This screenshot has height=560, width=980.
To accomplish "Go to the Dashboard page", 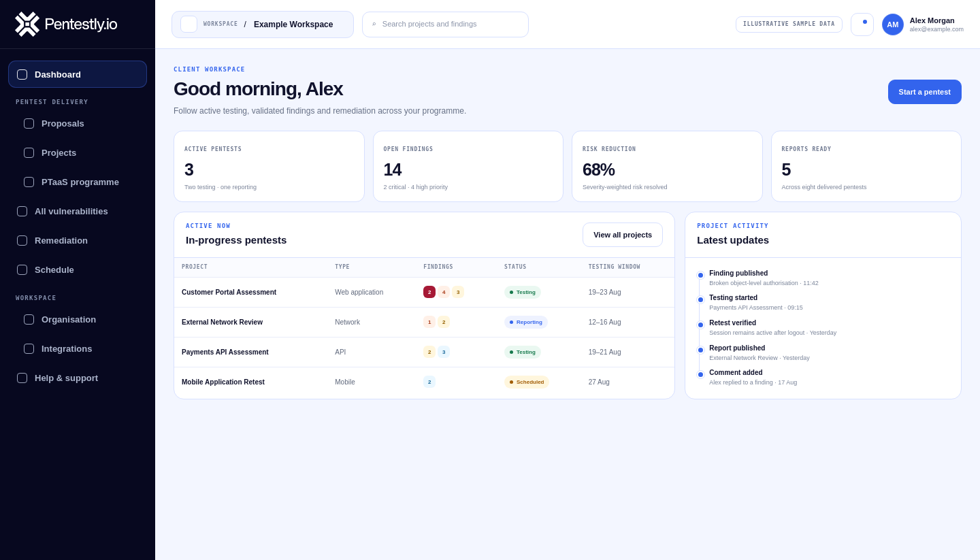I will [78, 74].
